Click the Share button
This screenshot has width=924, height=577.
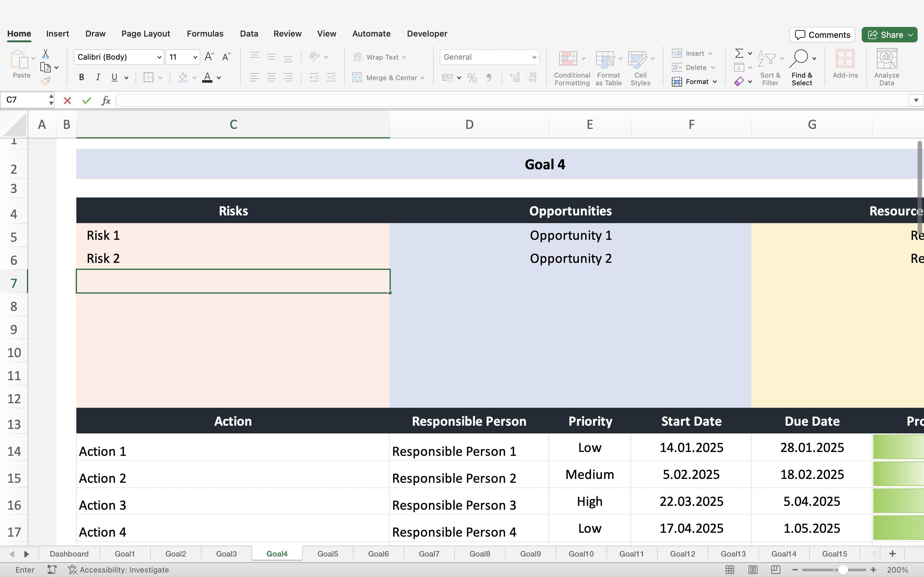click(x=889, y=34)
